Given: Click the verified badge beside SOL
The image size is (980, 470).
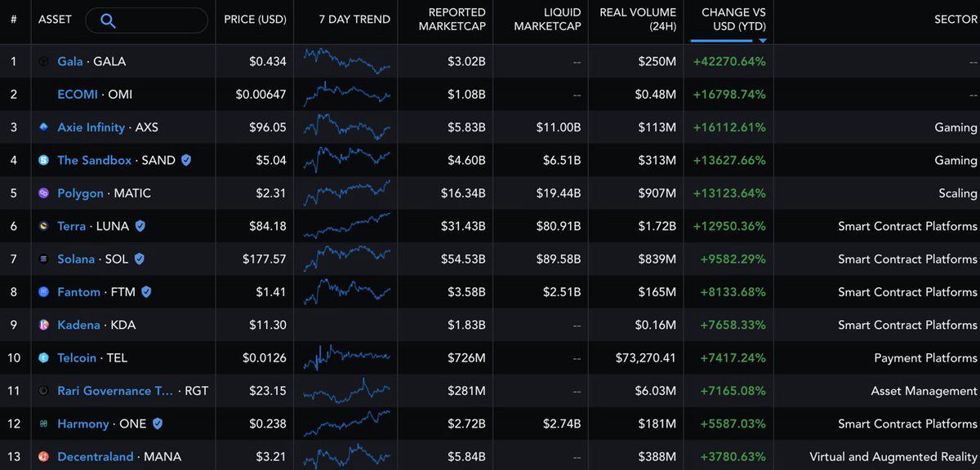Looking at the screenshot, I should 139,259.
